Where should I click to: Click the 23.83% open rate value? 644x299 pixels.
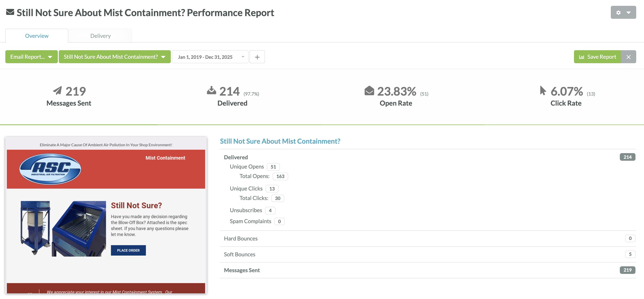click(x=396, y=91)
